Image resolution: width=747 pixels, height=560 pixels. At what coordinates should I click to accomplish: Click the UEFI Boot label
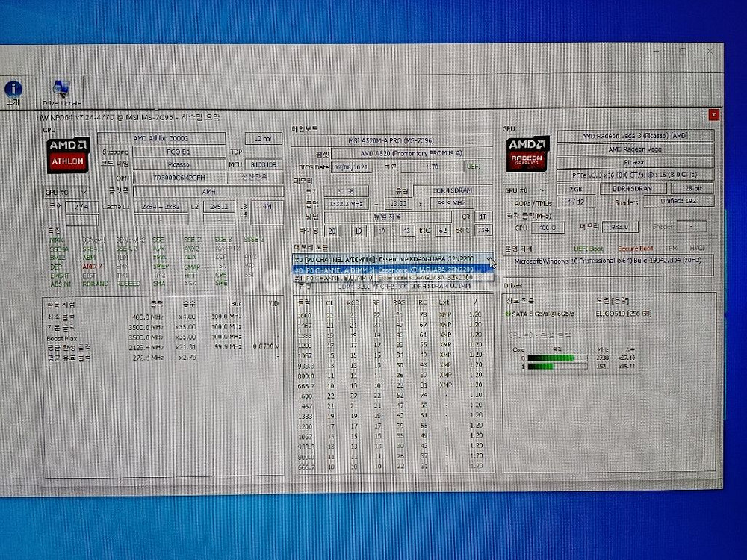[589, 249]
